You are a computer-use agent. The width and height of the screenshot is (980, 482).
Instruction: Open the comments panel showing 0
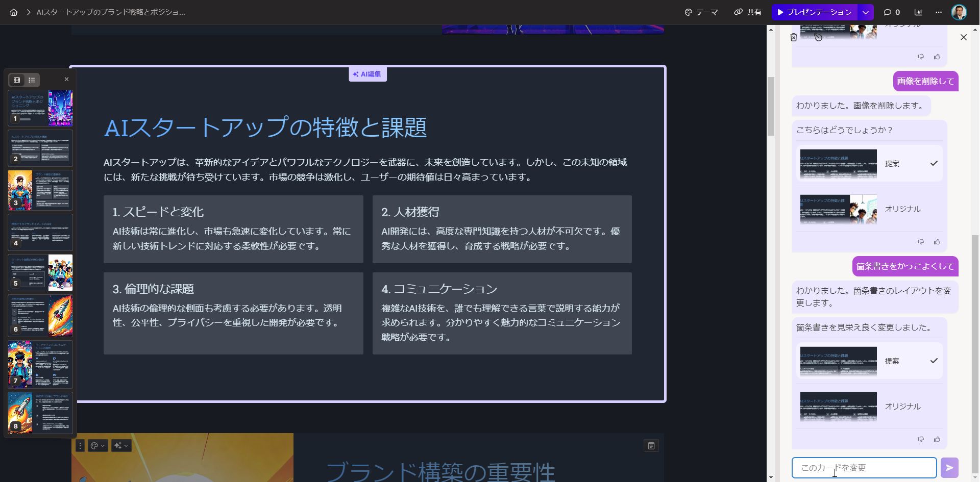[890, 12]
